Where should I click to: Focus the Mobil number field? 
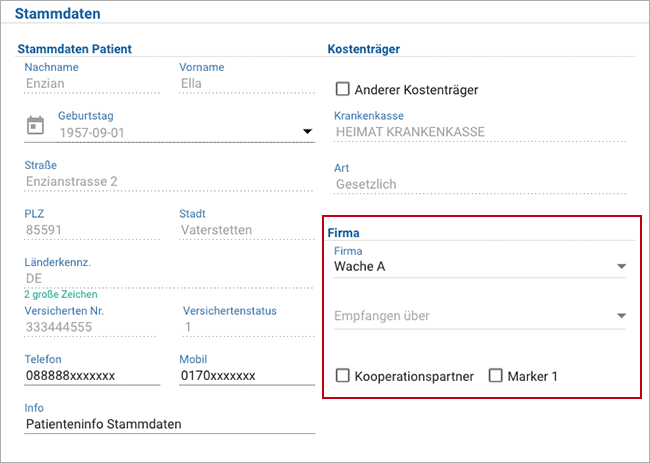[x=247, y=376]
